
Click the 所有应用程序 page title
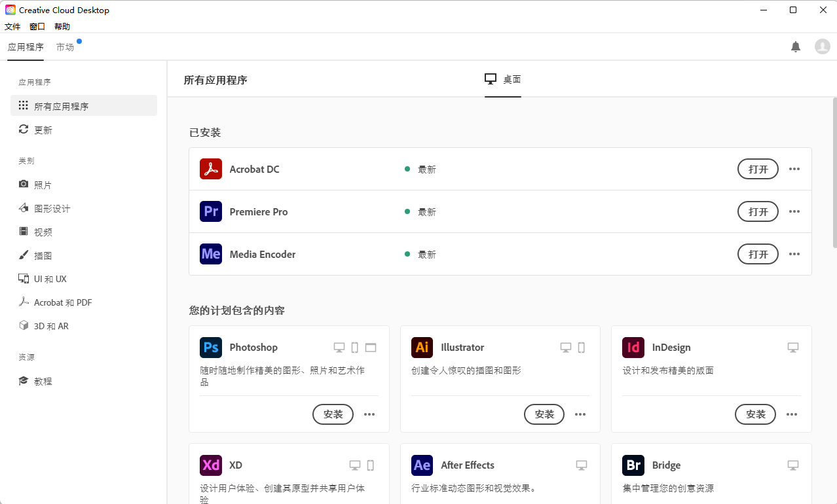[215, 81]
